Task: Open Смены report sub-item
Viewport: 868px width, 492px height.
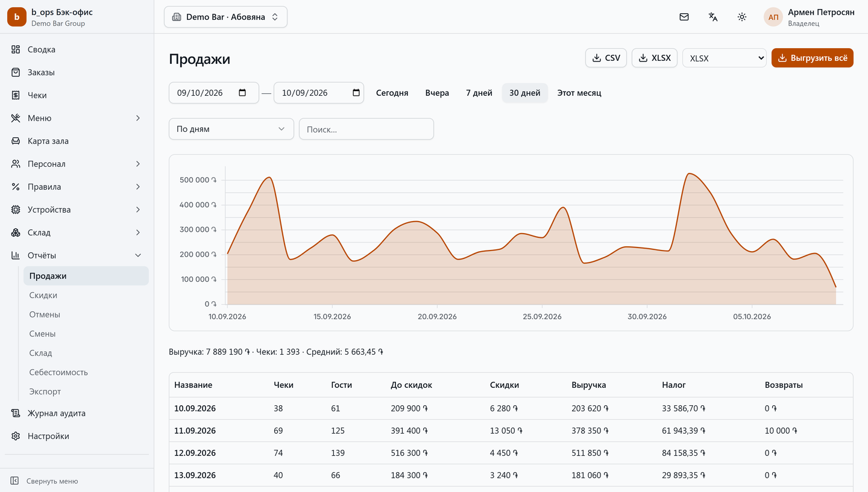Action: (x=86, y=334)
